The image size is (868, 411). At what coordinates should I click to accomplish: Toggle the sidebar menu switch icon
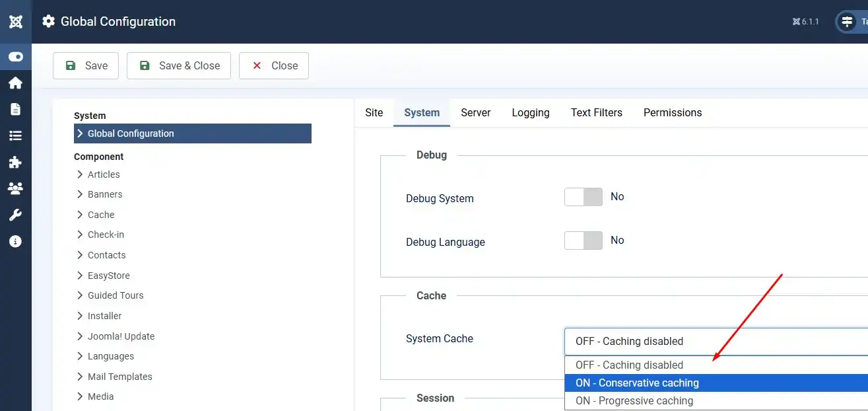click(16, 57)
